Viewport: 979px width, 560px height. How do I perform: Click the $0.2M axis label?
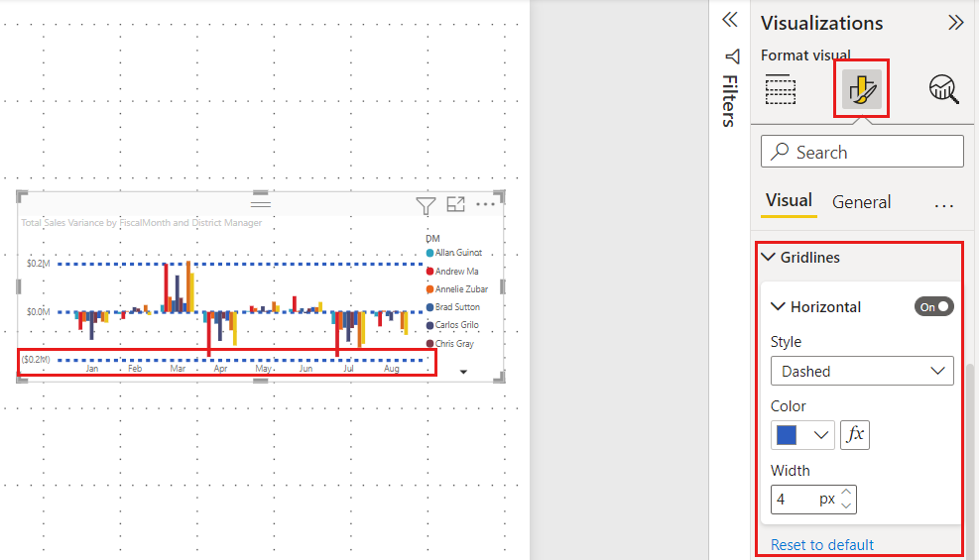(38, 264)
